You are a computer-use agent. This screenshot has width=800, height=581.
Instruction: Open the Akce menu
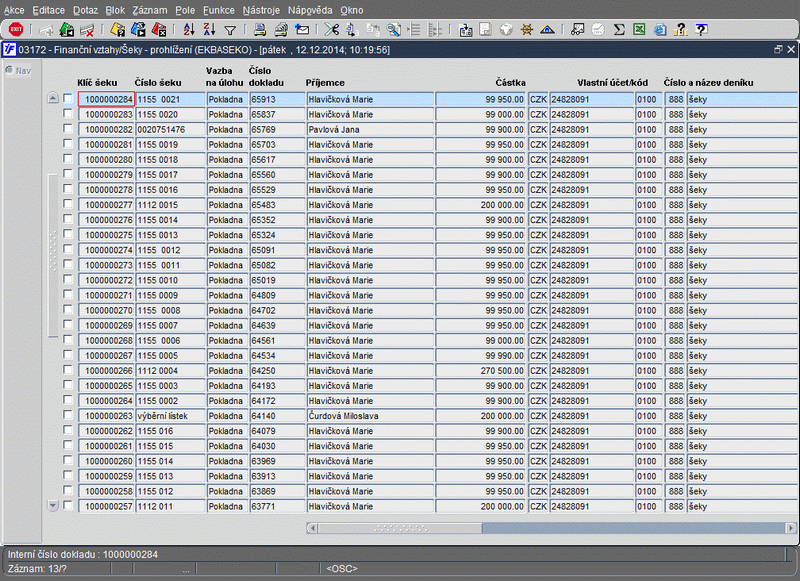(14, 10)
